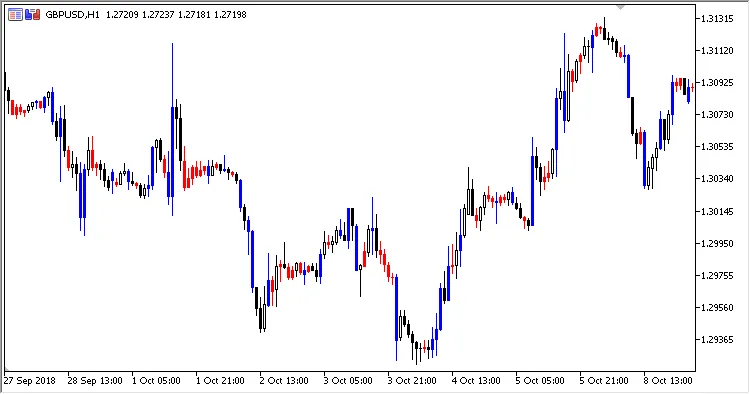Viewport: 750px width, 394px height.
Task: Click the 2 Oct 13:00 time label
Action: (284, 381)
